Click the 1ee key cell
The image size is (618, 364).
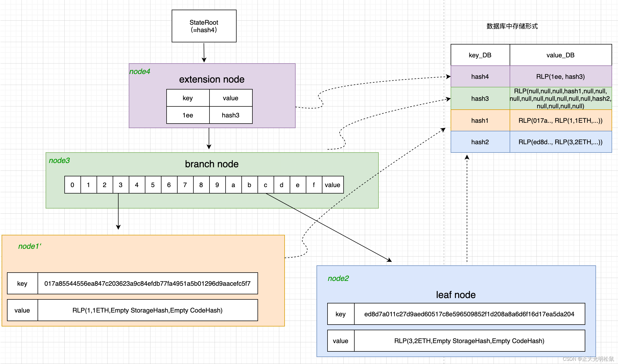click(x=188, y=115)
